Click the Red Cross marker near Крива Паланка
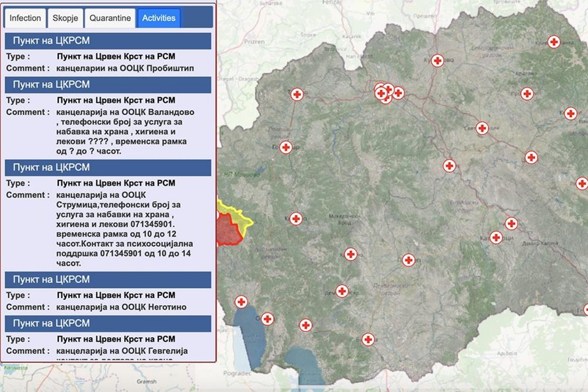The width and height of the screenshot is (588, 392). pos(554,41)
